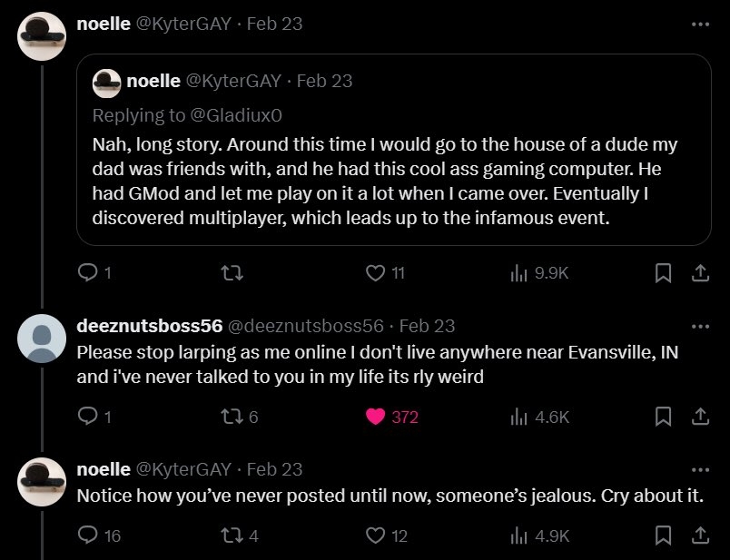Viewport: 730px width, 560px height.
Task: Repost deeznutsboss56's tweet with 6 reposts
Action: [x=232, y=417]
